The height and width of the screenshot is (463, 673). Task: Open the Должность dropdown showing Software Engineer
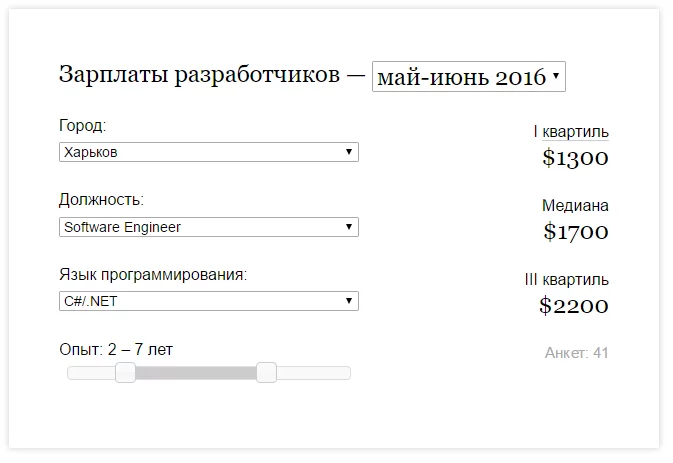tap(208, 227)
